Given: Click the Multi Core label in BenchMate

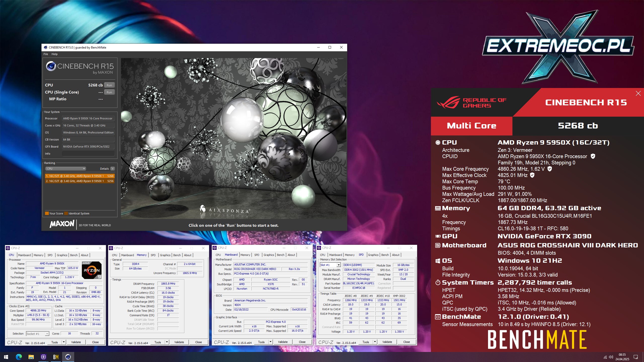Looking at the screenshot, I should click(x=471, y=126).
